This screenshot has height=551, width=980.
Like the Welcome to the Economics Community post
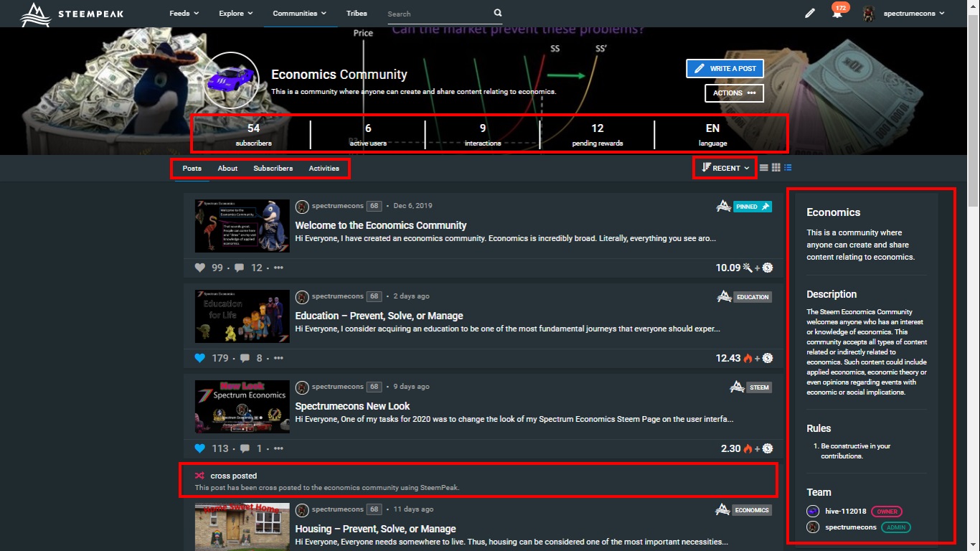(x=200, y=268)
